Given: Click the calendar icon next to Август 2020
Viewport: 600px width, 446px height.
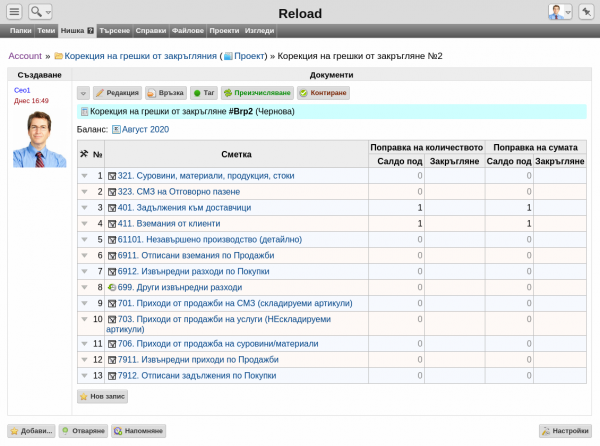Looking at the screenshot, I should (x=116, y=129).
